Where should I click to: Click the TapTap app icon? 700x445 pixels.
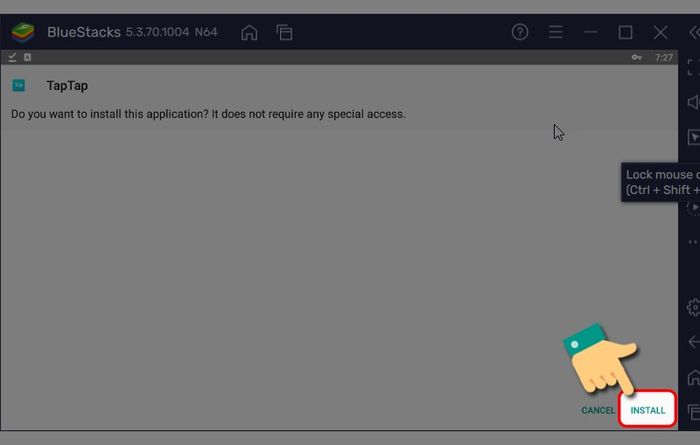pyautogui.click(x=19, y=85)
